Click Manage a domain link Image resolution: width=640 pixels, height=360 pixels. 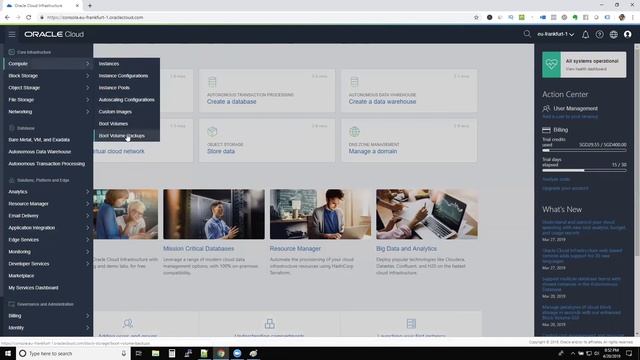point(373,151)
